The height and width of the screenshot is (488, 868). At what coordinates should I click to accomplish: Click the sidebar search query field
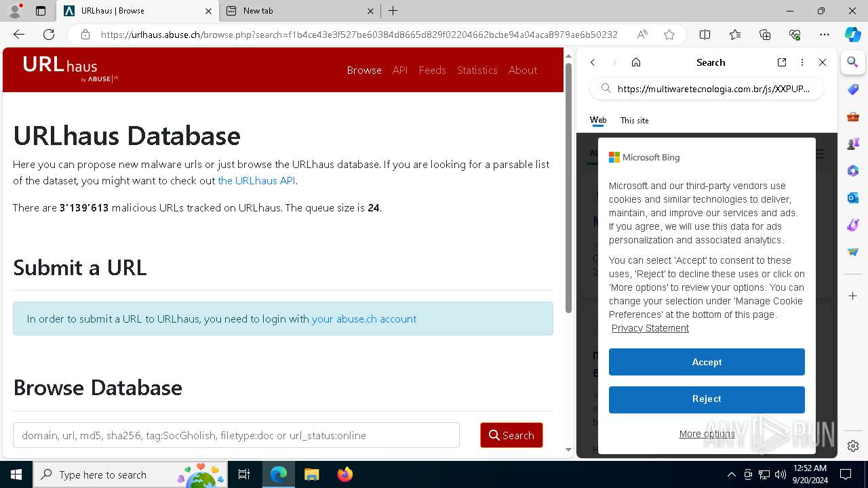point(707,89)
